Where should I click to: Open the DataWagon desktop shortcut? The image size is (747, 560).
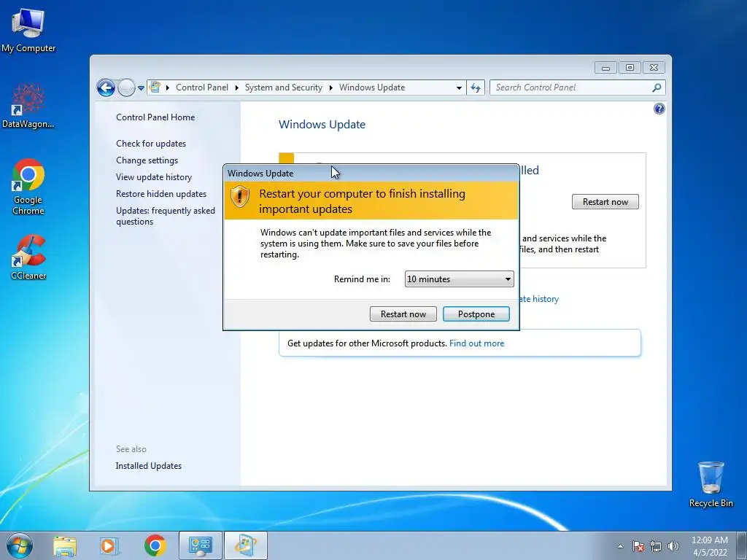pos(28,106)
